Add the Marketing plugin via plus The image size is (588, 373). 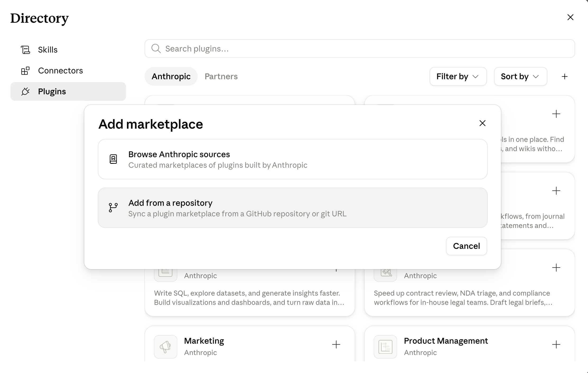(x=336, y=344)
